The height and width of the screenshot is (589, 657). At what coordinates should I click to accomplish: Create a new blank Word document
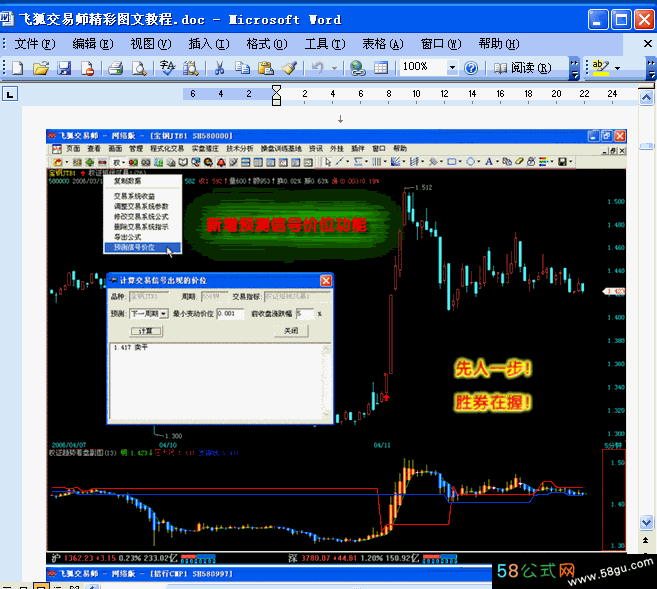18,68
